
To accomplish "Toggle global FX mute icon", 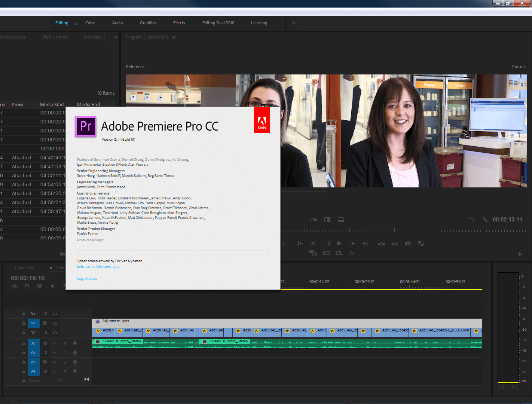I will (352, 253).
